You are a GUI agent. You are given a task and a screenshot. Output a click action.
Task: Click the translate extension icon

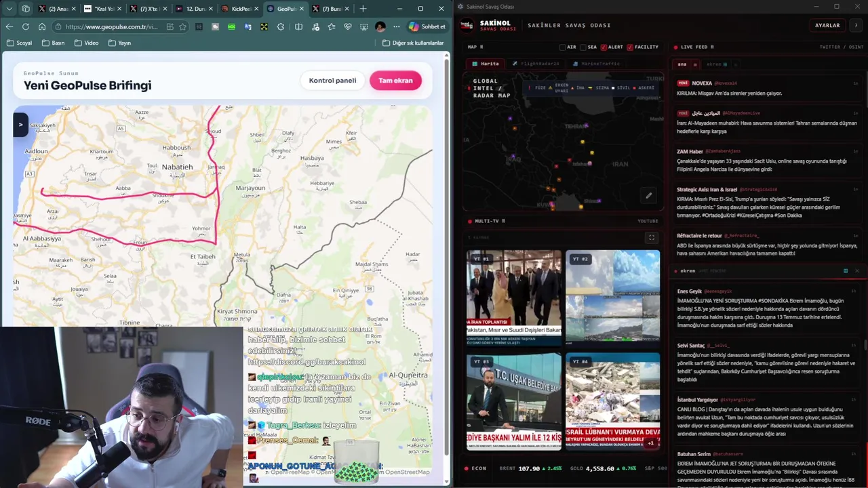[x=248, y=26]
